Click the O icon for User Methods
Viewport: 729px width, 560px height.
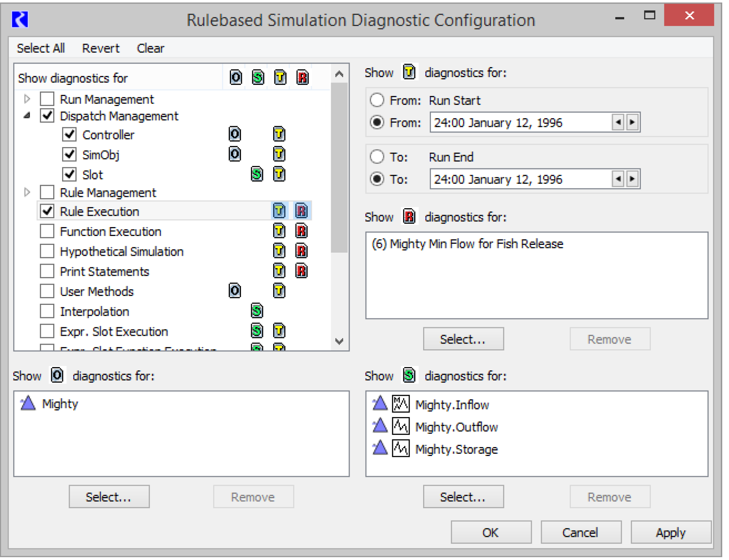234,291
